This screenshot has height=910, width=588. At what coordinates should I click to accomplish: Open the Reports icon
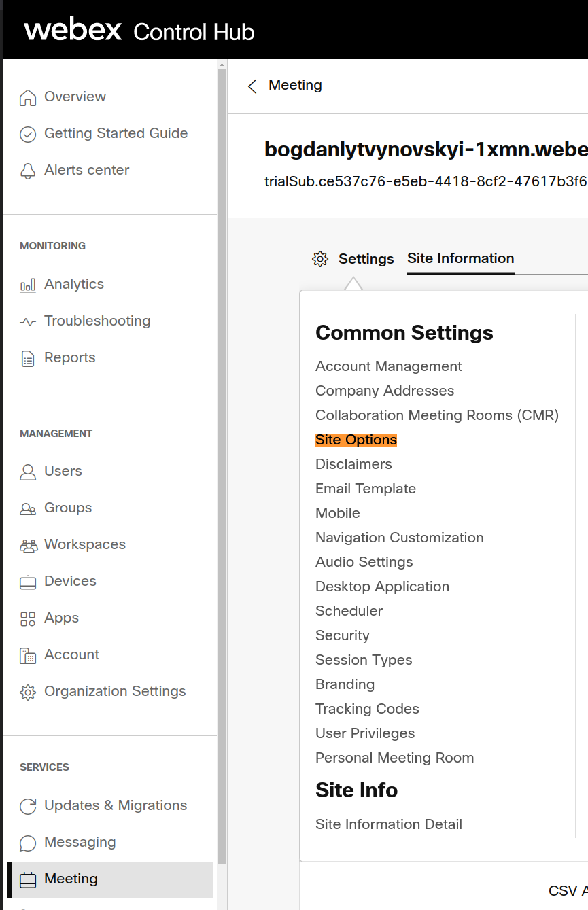point(27,357)
